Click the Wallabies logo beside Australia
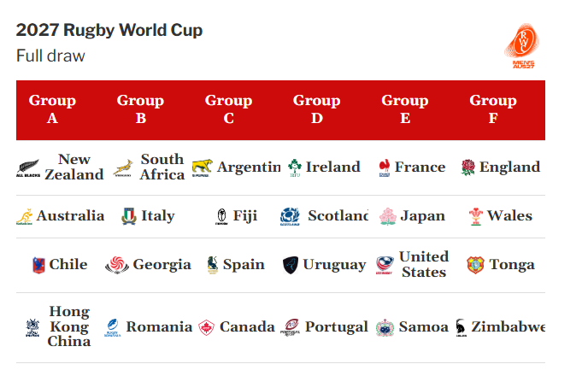This screenshot has width=588, height=370. (x=25, y=216)
